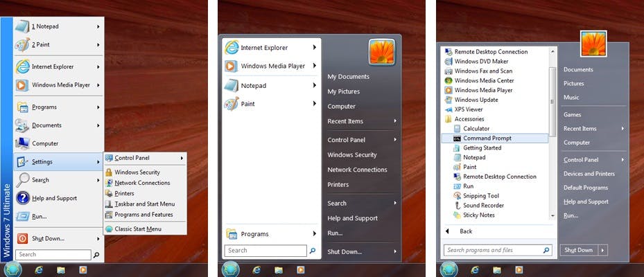Click Notepad icon in classic menu
This screenshot has height=277, width=644.
coord(23,26)
